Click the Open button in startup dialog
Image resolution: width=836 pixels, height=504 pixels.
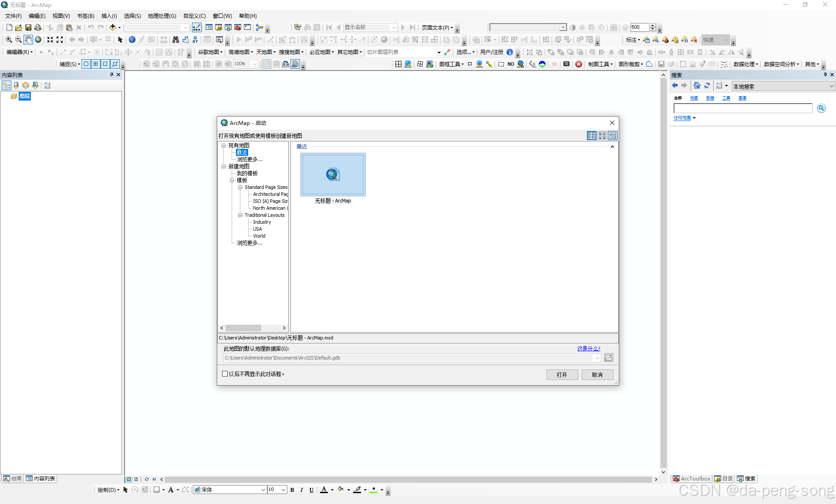(562, 375)
